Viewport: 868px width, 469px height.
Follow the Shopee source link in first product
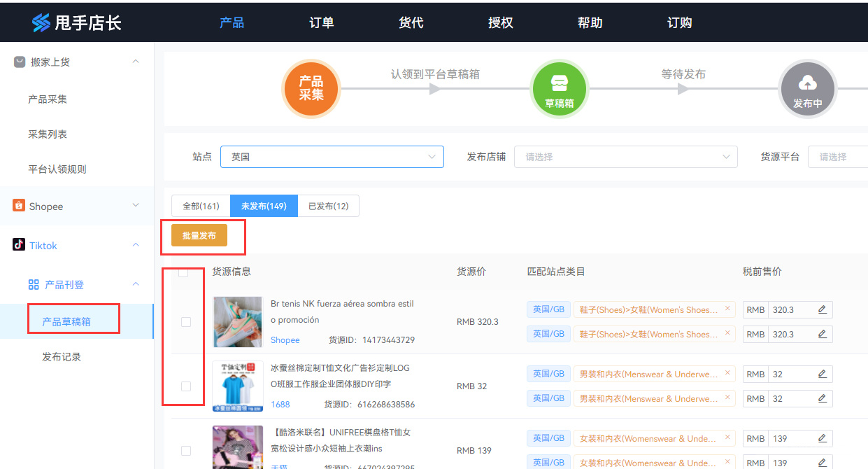click(x=285, y=340)
